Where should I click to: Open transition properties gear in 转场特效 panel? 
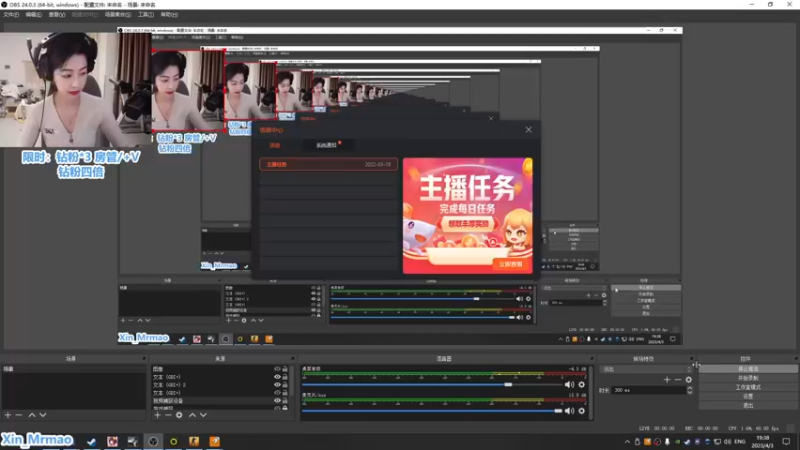(x=689, y=380)
